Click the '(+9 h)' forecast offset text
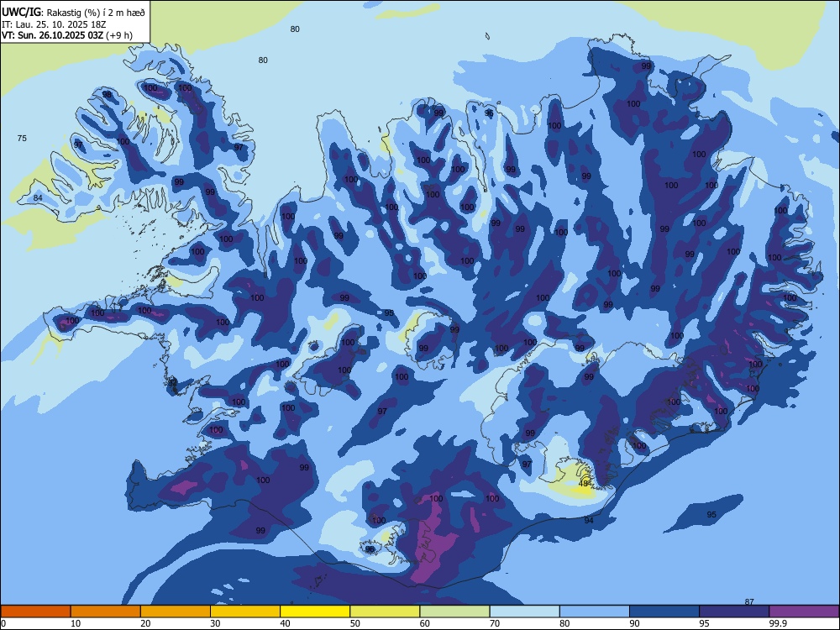This screenshot has width=840, height=630. click(119, 36)
